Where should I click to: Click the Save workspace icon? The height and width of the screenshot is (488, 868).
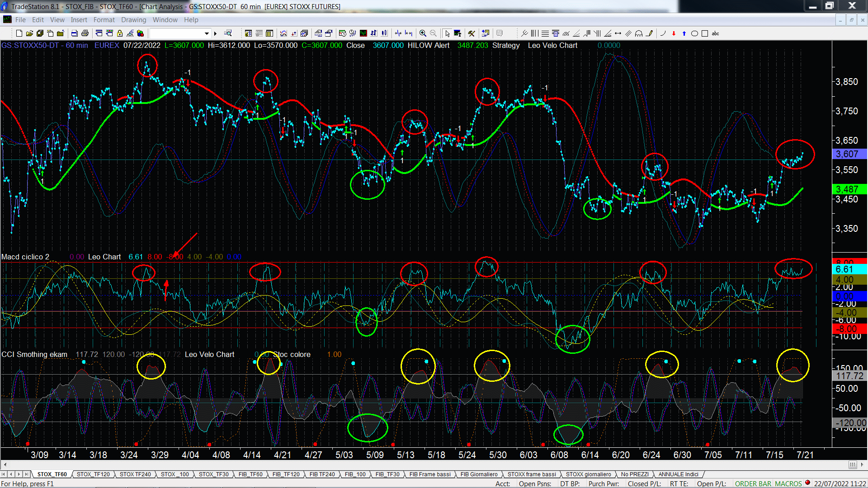click(40, 33)
